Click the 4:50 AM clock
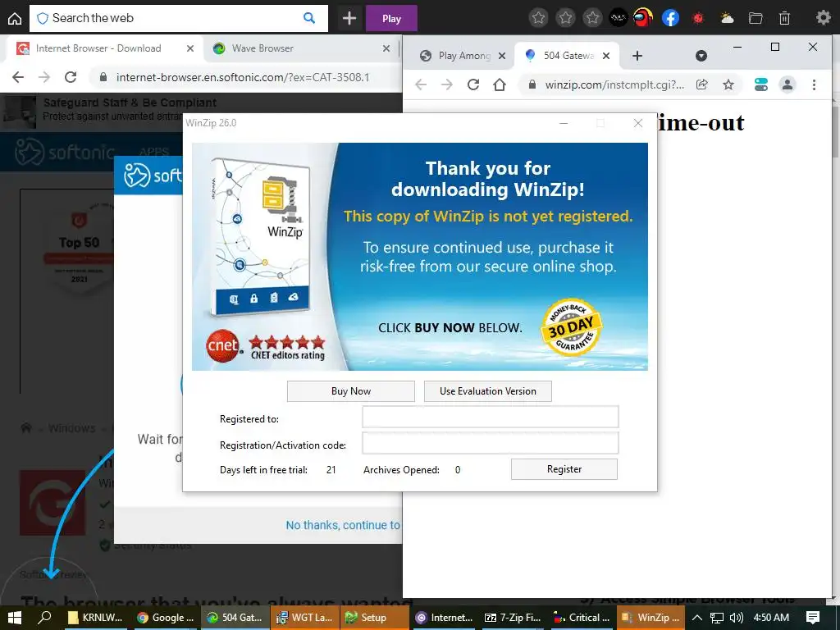The width and height of the screenshot is (840, 630). click(771, 618)
